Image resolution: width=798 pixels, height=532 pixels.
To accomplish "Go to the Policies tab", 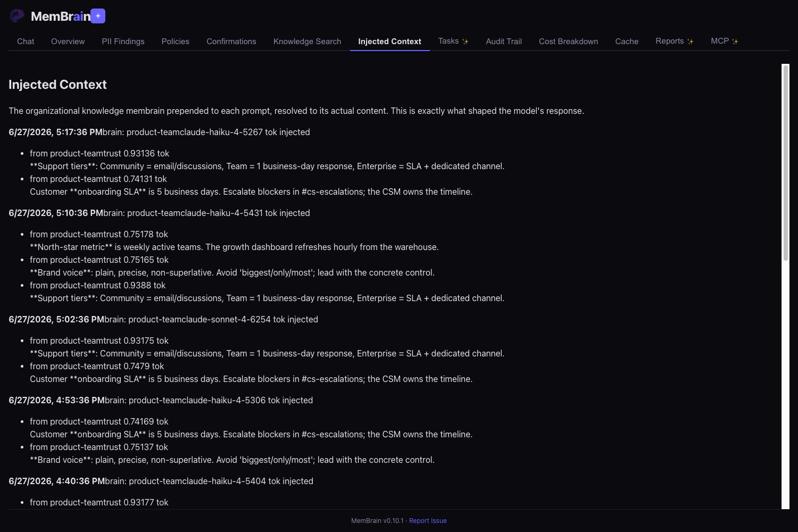I will tap(176, 41).
